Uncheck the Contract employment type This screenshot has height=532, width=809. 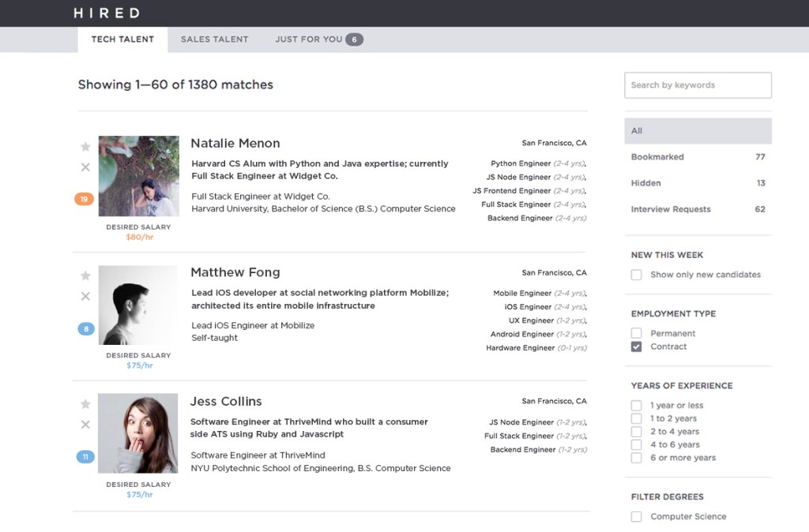pos(636,347)
